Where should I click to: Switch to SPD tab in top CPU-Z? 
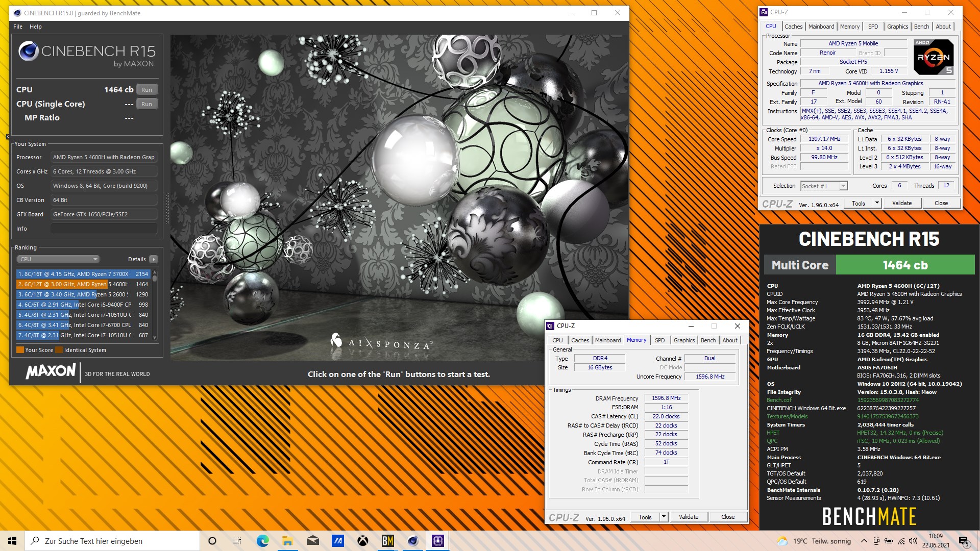coord(873,27)
